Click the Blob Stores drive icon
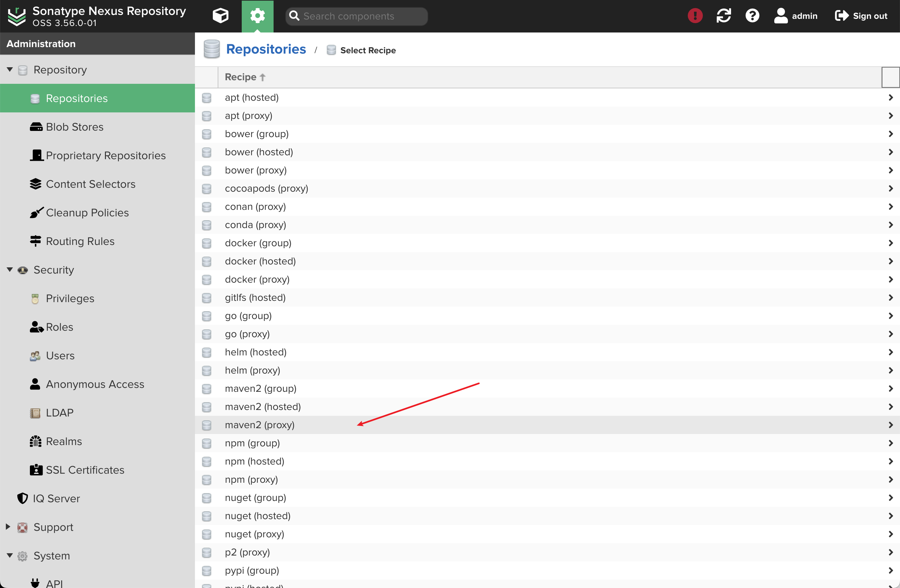 (x=36, y=127)
